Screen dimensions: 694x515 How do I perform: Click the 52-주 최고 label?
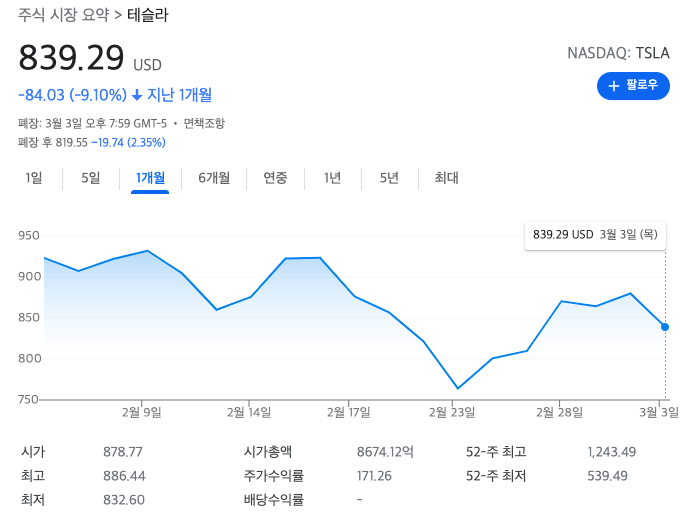[x=496, y=452]
